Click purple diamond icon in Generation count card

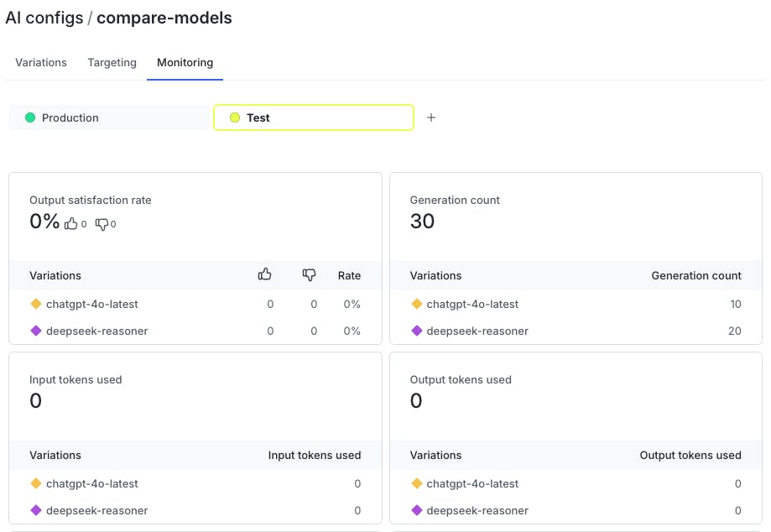point(416,331)
